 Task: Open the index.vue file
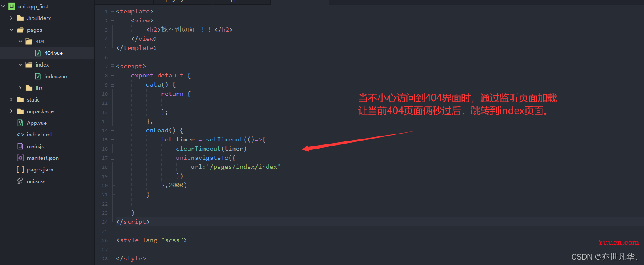(56, 77)
